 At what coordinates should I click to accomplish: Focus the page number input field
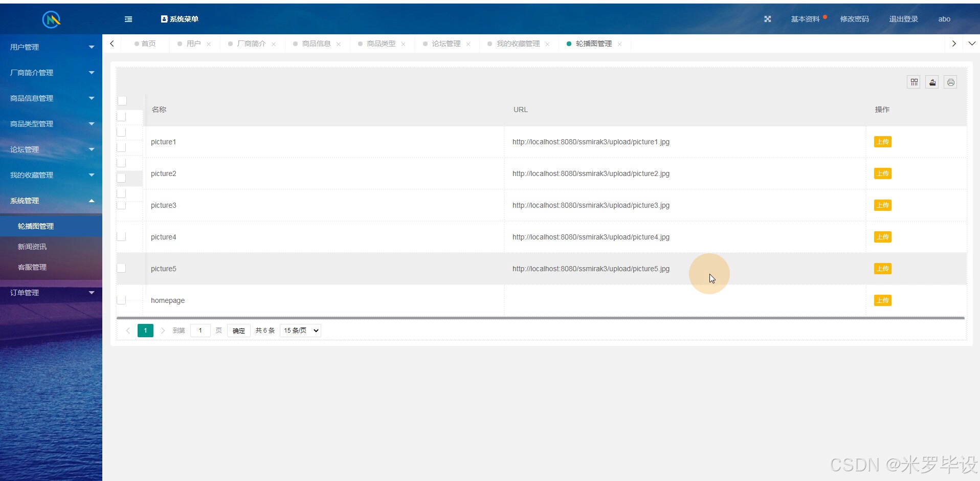click(x=201, y=331)
